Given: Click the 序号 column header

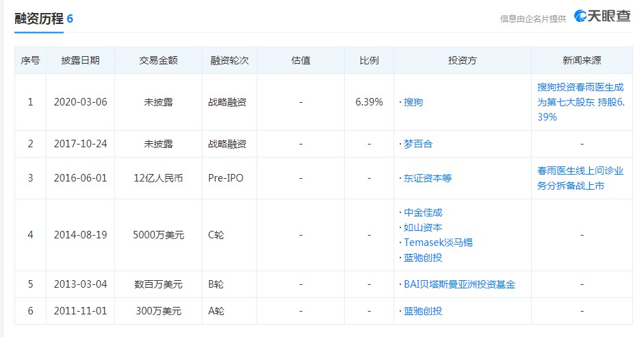Looking at the screenshot, I should pos(30,60).
